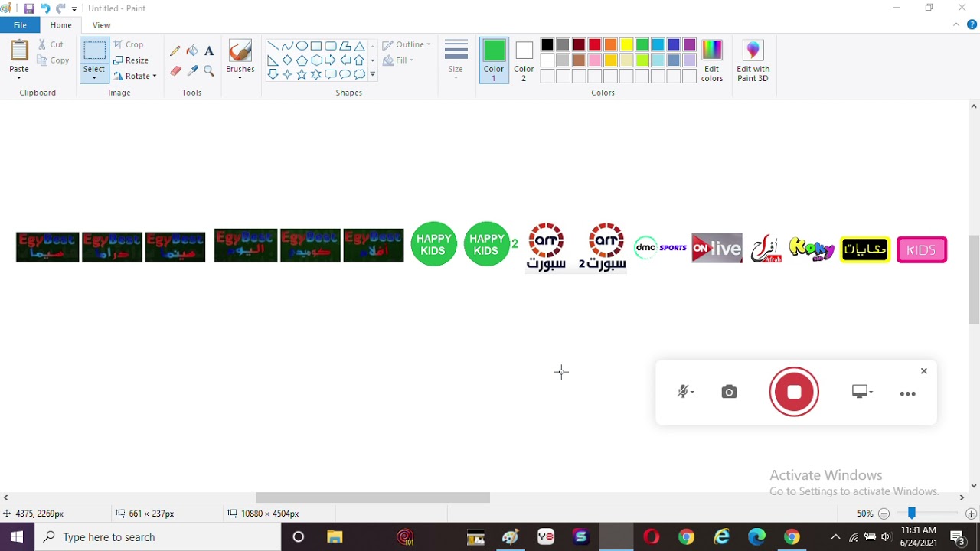This screenshot has width=980, height=551.
Task: Click the horizontal scrollbar thumb
Action: [x=373, y=497]
